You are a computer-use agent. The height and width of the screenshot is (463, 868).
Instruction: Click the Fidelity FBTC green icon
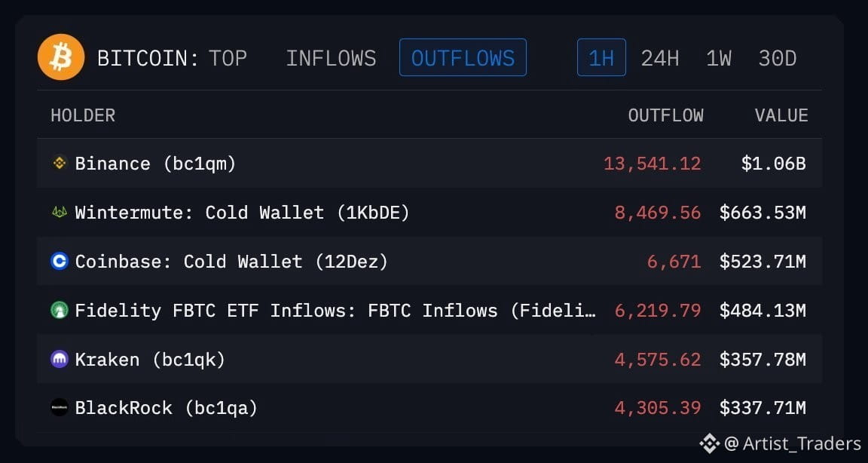tap(60, 310)
